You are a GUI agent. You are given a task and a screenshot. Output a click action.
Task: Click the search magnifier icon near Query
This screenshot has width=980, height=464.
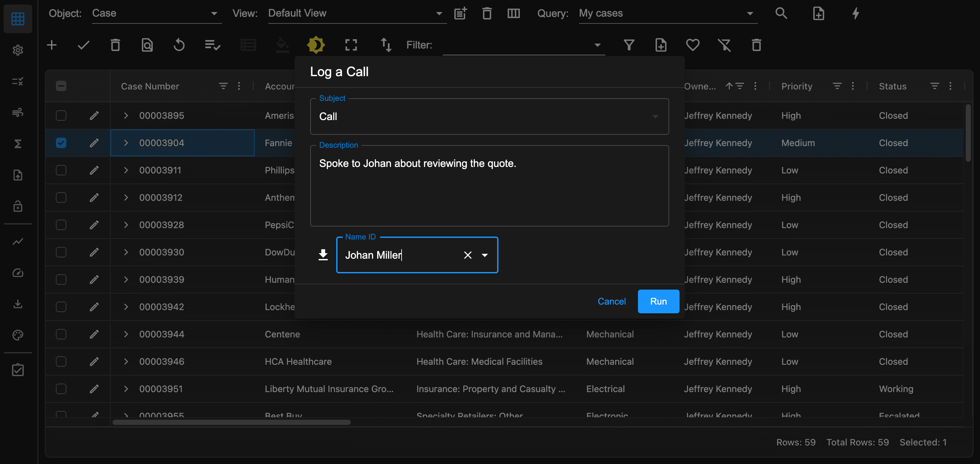click(781, 14)
